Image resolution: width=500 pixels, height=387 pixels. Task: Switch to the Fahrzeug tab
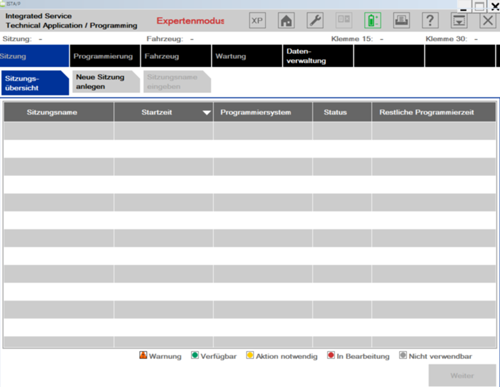pyautogui.click(x=176, y=56)
